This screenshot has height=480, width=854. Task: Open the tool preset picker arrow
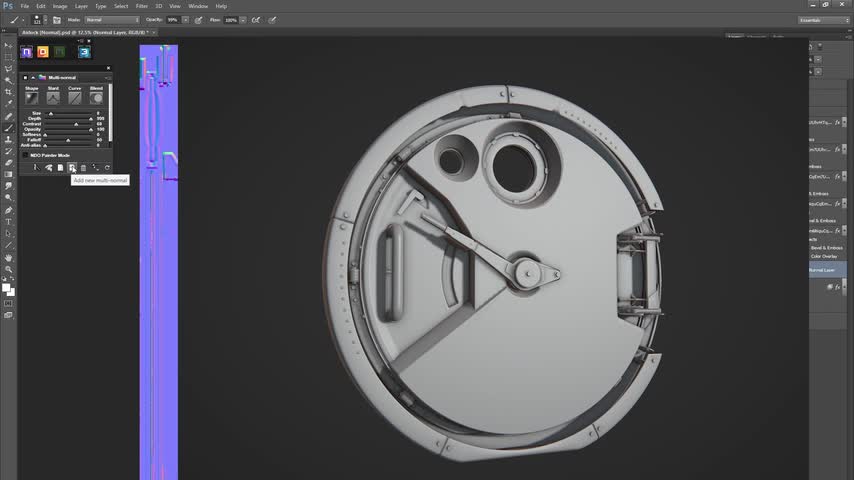[x=23, y=20]
